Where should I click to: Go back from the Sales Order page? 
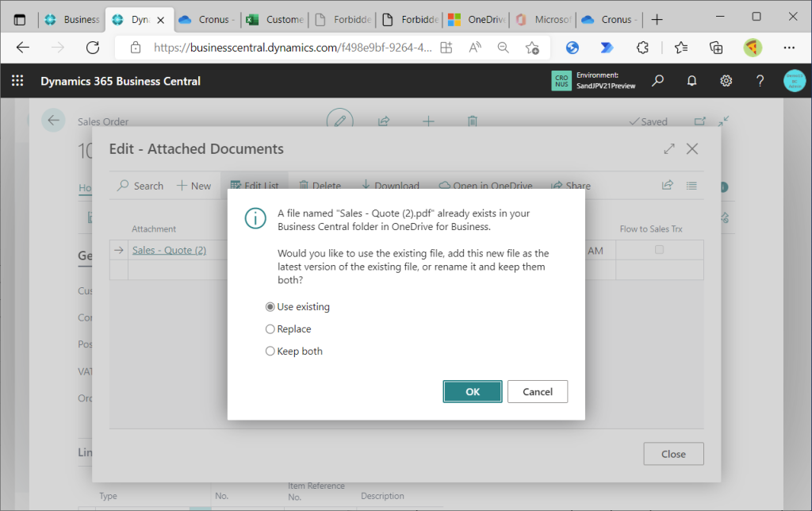53,121
